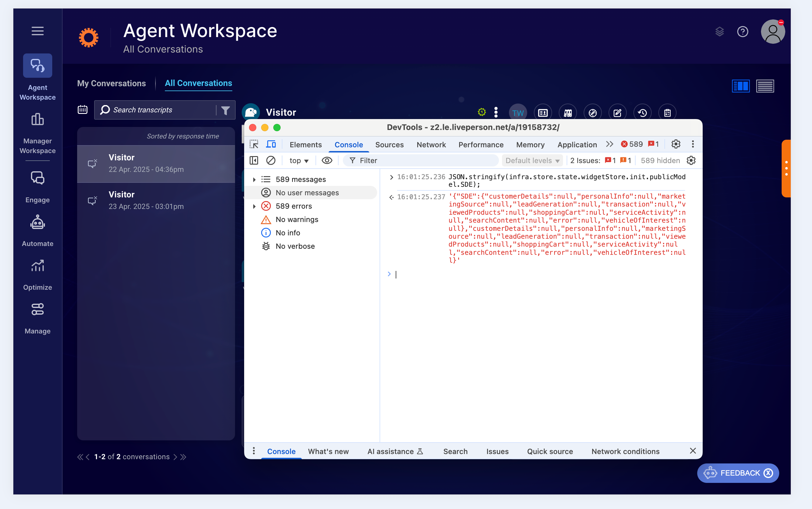Click the help question mark icon
Screen dimensions: 812x509
point(742,32)
